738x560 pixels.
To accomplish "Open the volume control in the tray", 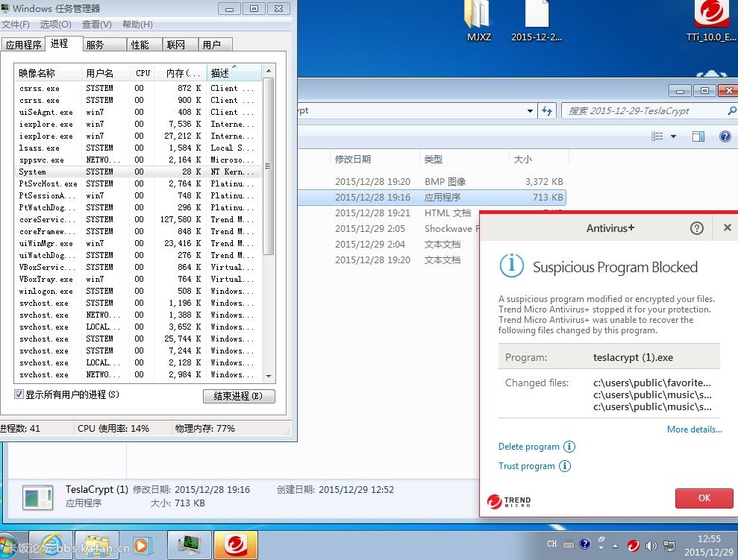I will tap(651, 545).
